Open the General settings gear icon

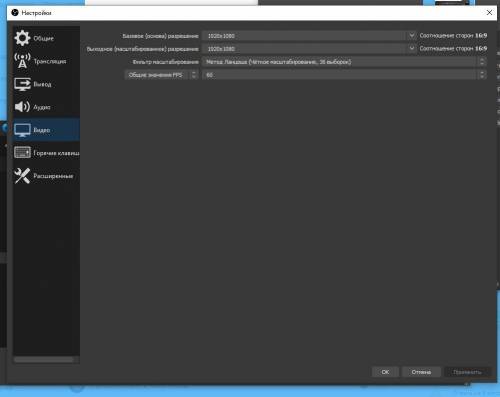coord(22,38)
